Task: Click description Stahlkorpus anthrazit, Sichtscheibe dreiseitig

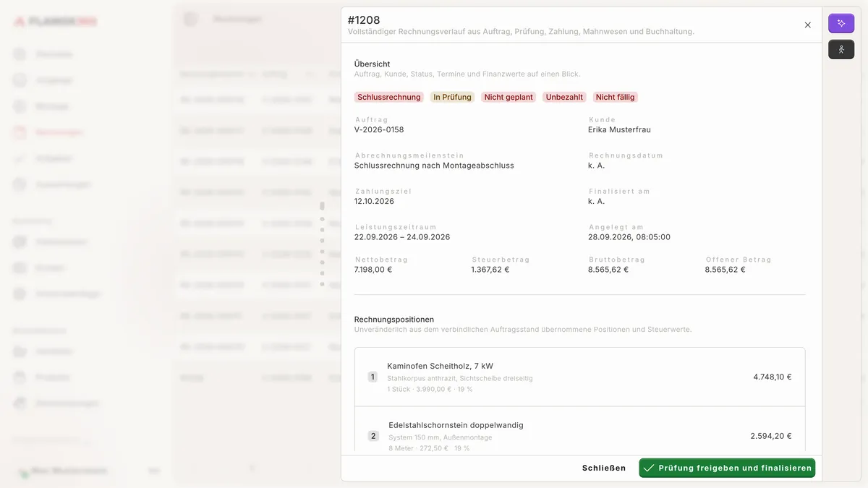Action: 460,378
